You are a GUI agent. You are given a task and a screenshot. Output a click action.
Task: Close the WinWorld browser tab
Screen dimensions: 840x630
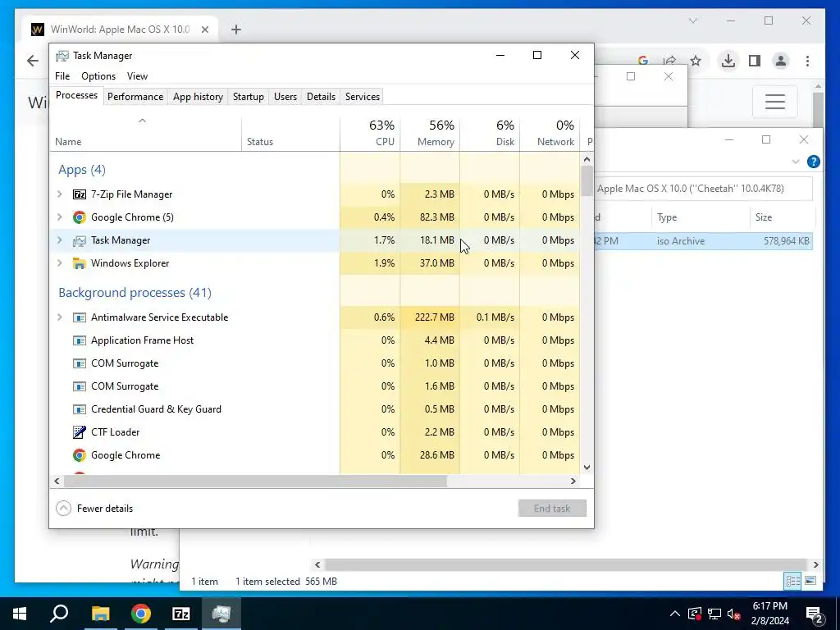pos(204,30)
